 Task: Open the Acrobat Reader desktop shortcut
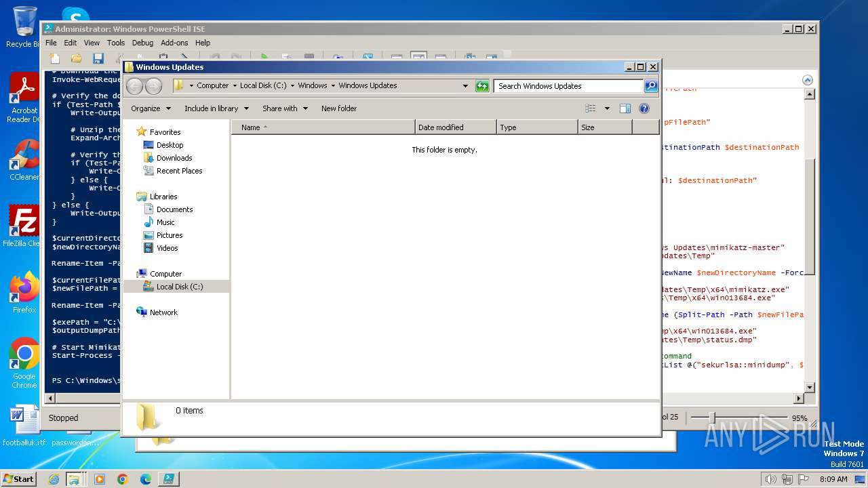24,98
